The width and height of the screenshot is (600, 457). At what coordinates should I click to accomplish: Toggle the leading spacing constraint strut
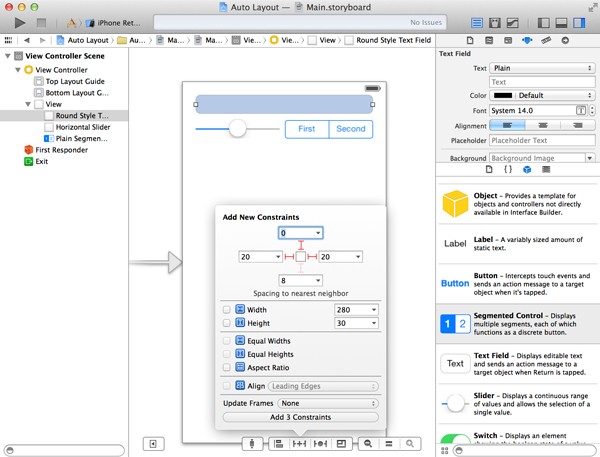(289, 256)
